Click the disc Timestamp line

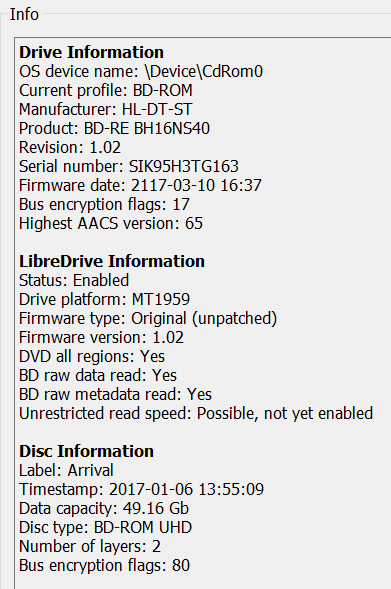(142, 489)
